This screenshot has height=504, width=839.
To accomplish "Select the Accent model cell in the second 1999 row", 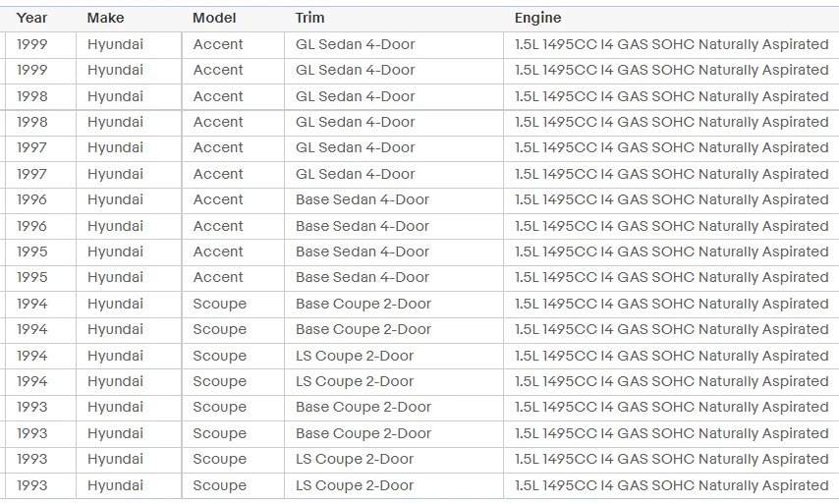I will [218, 70].
